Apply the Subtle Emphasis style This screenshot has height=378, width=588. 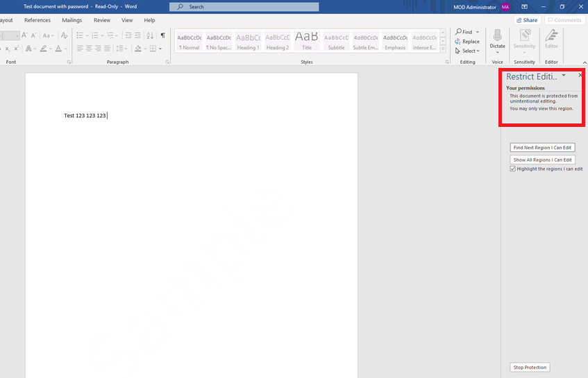366,41
